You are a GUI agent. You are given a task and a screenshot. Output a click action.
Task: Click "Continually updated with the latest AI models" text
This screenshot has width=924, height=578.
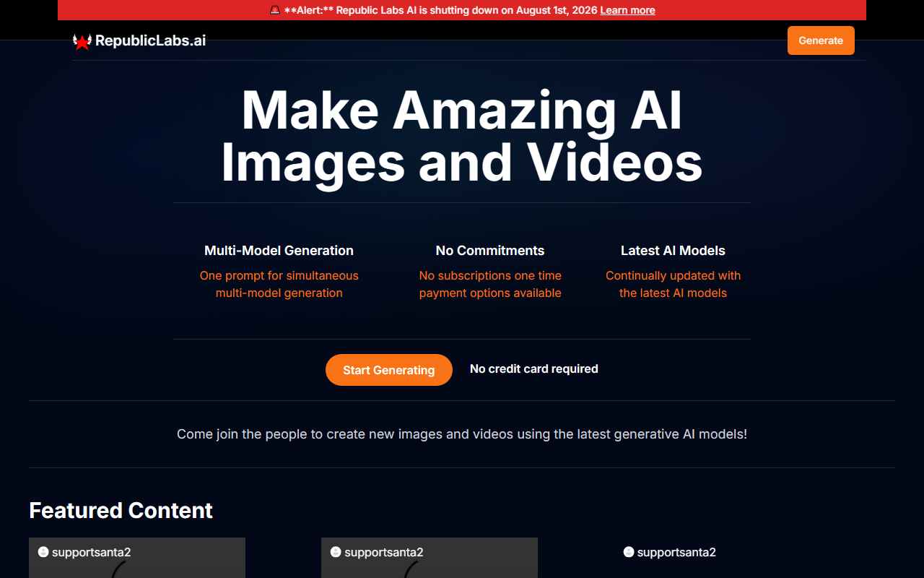673,284
